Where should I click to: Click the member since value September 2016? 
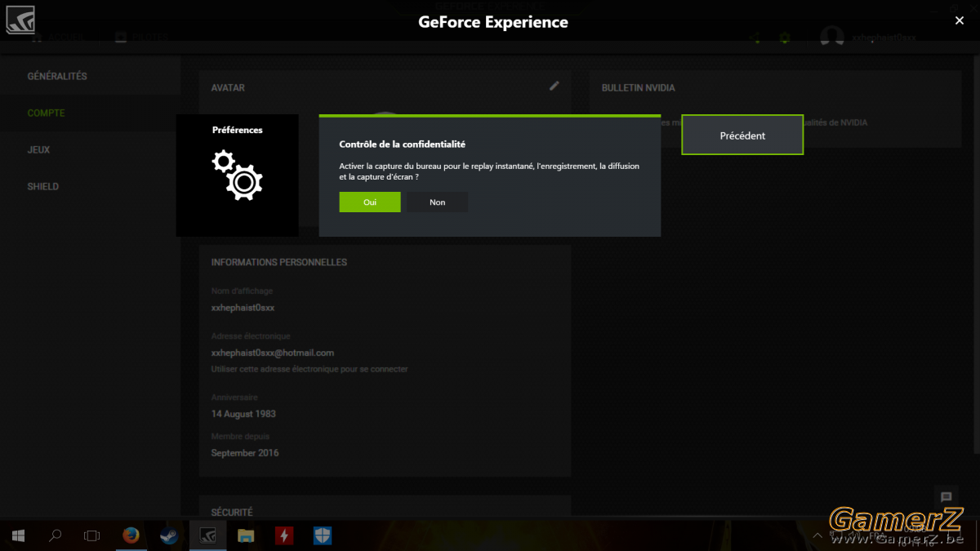[x=245, y=453]
